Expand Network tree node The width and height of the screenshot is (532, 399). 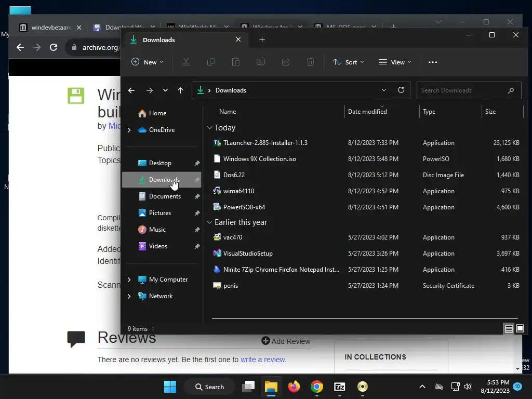(129, 296)
